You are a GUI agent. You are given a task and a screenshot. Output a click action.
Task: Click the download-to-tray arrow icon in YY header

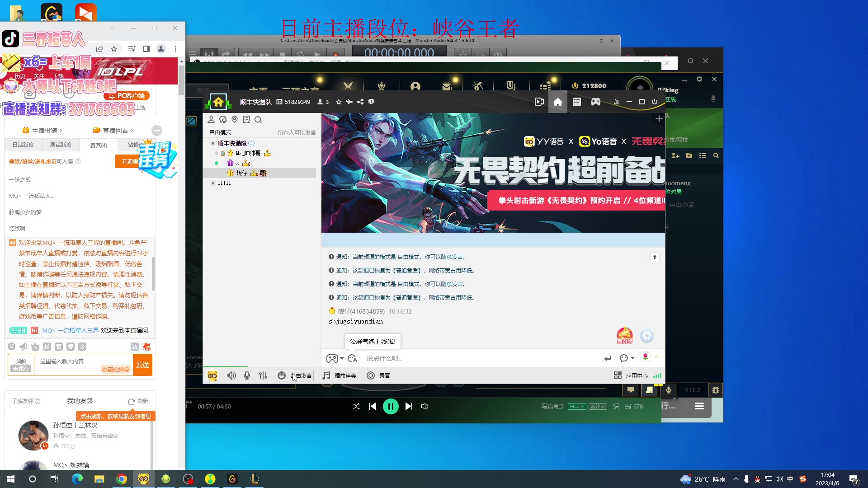[616, 102]
